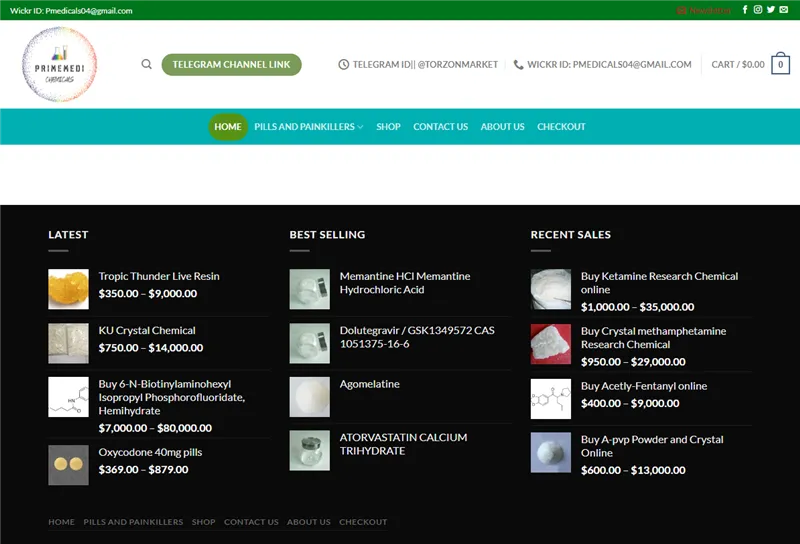800x544 pixels.
Task: Click WICKR ID PMEDICALS04@GMAIL.COM header link
Action: [x=609, y=64]
